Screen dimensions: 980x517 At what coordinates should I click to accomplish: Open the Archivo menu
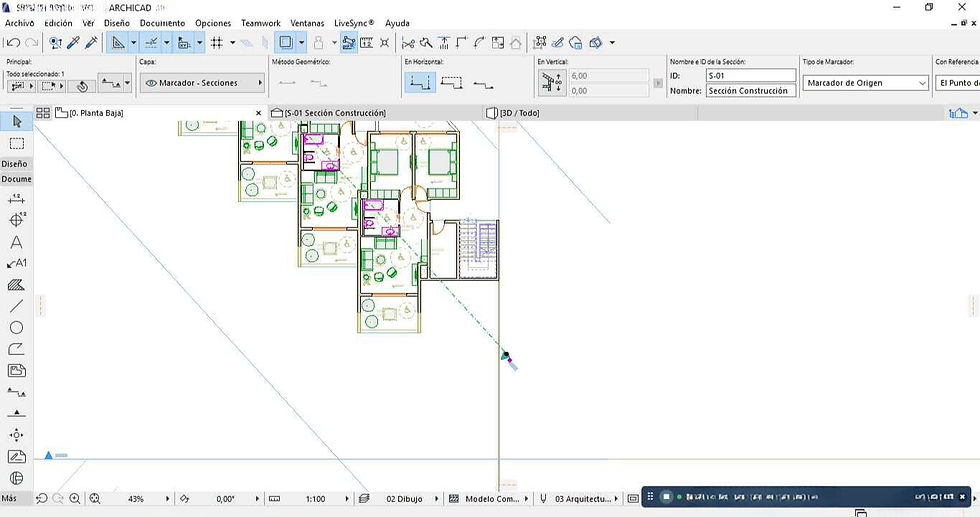(x=19, y=23)
